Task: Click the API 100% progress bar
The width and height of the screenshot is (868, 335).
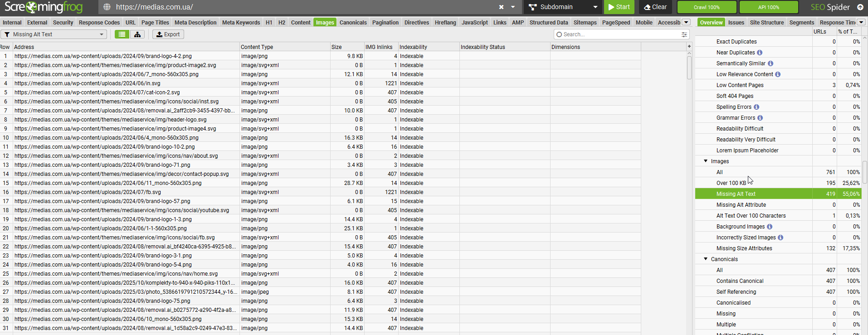Action: coord(769,7)
